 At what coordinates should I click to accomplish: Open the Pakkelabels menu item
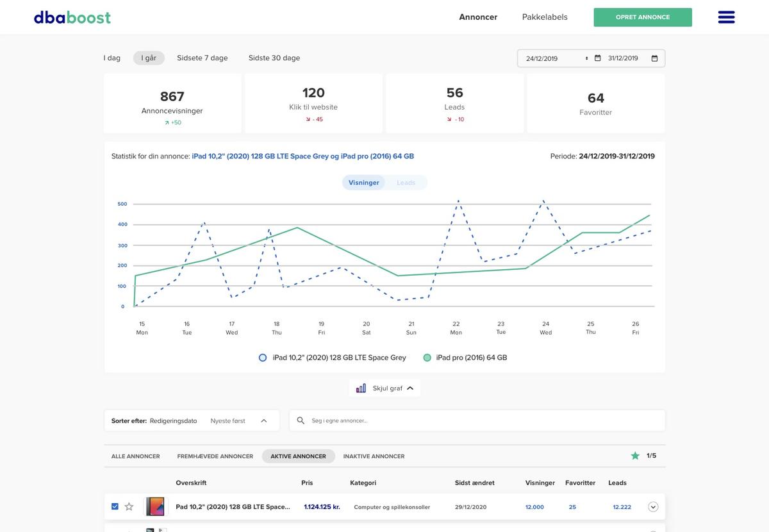coord(545,17)
